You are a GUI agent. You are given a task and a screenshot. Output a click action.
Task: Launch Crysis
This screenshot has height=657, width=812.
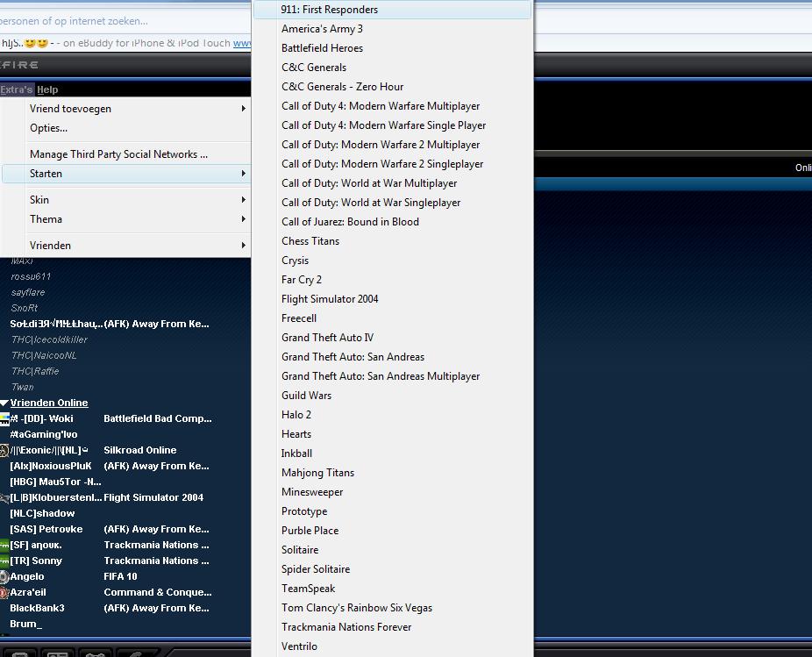[x=393, y=261]
